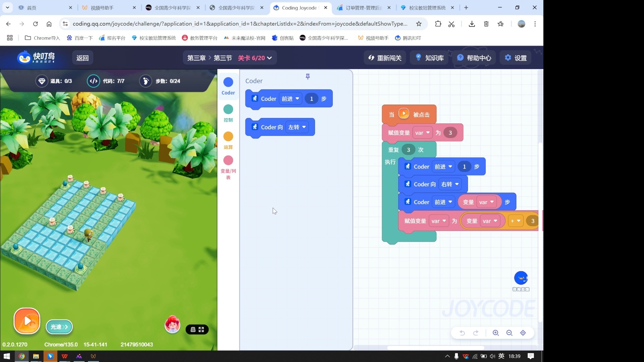Reload the current page
This screenshot has height=362, width=644.
point(35,24)
